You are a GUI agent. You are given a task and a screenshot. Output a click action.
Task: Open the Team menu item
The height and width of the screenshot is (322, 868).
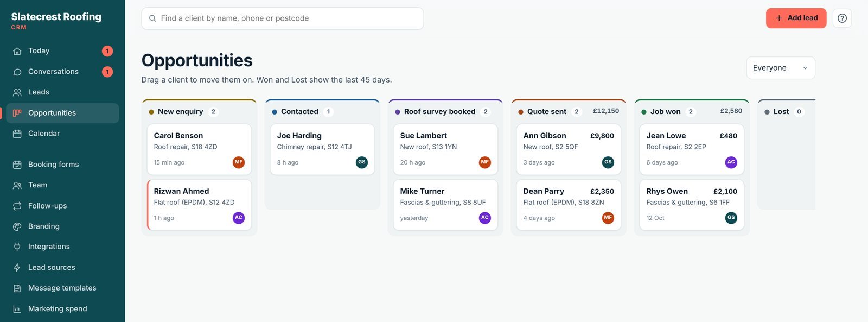tap(62, 185)
